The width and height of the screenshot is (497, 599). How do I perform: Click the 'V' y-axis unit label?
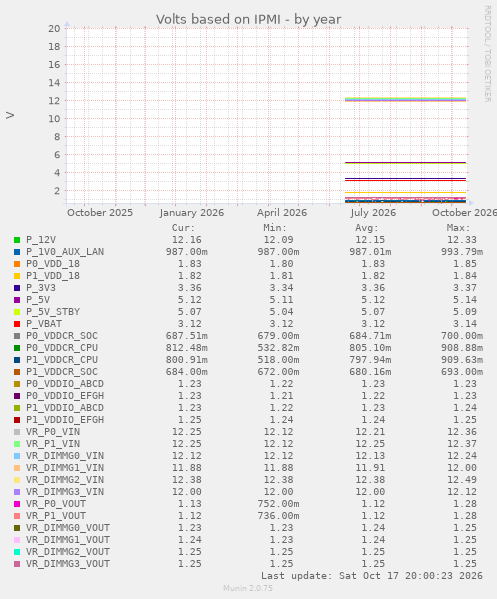tap(10, 115)
